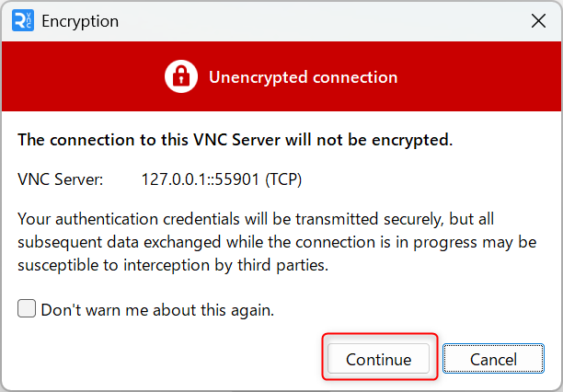Tick the don't warn again checkbox
Screen dimensions: 563x392
27,308
